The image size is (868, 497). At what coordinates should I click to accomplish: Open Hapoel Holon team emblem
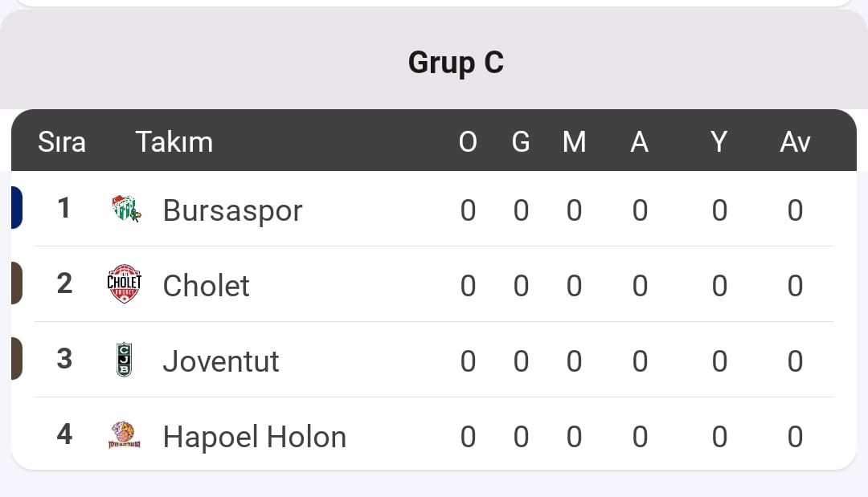coord(124,434)
